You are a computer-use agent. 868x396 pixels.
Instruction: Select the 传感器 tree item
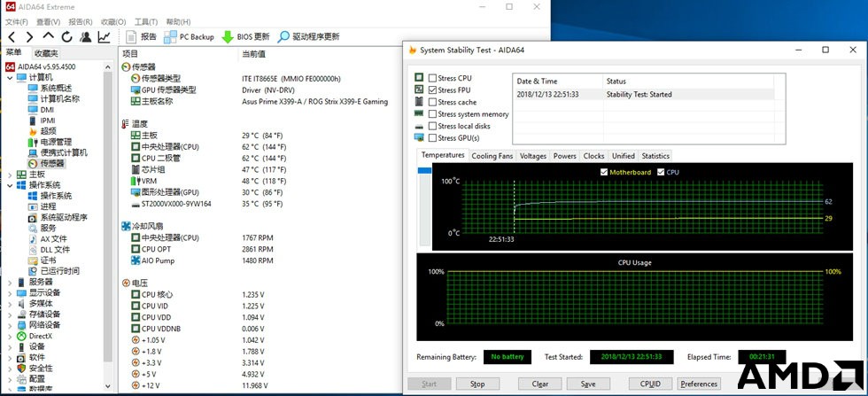point(46,163)
